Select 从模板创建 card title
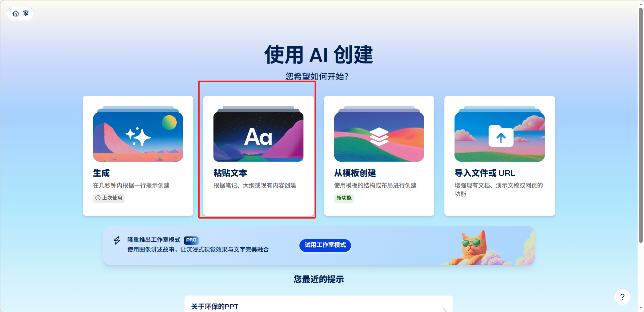The height and width of the screenshot is (312, 644). [355, 173]
